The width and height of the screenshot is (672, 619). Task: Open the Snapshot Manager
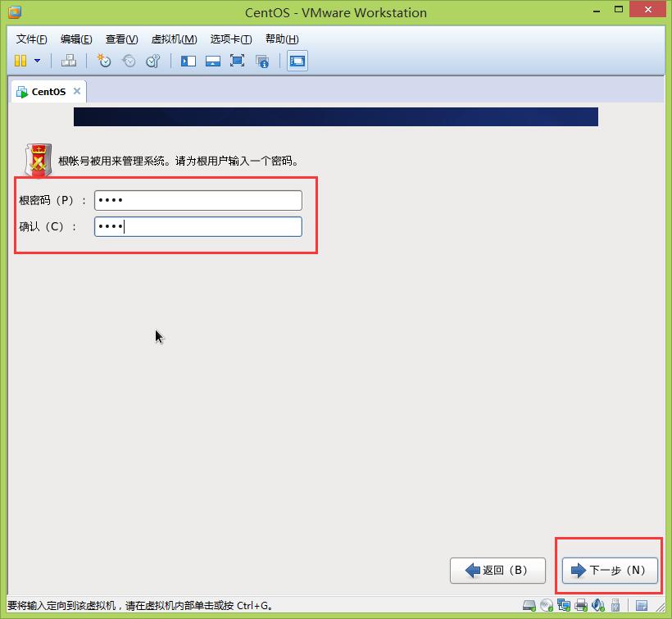tap(154, 60)
